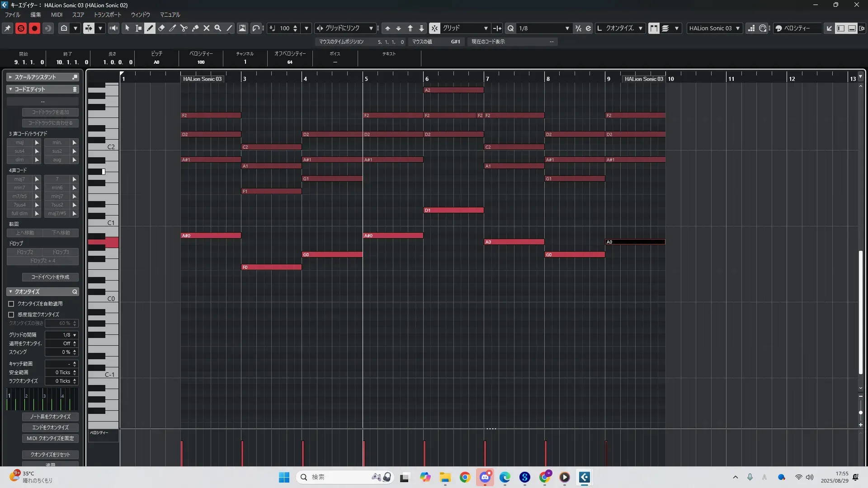Screen dimensions: 868x488
Task: Open the トランスポート menu
Action: tap(107, 14)
